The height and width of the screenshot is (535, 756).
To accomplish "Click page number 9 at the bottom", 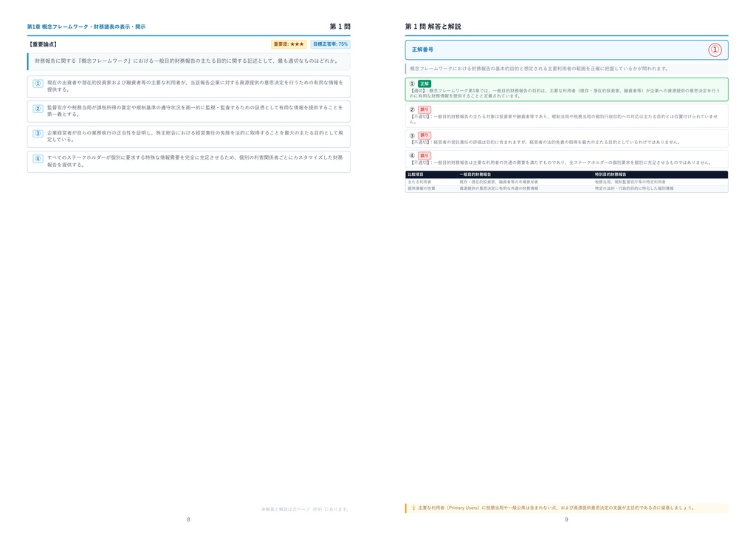I will (566, 519).
